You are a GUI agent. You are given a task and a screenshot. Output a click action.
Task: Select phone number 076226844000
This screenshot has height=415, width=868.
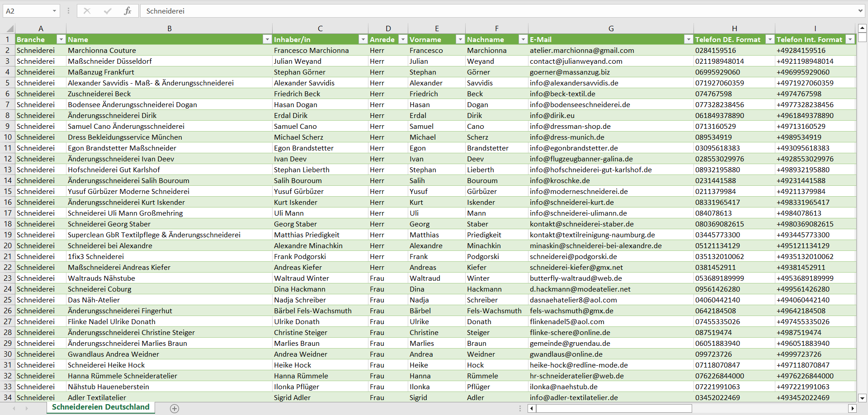point(734,376)
